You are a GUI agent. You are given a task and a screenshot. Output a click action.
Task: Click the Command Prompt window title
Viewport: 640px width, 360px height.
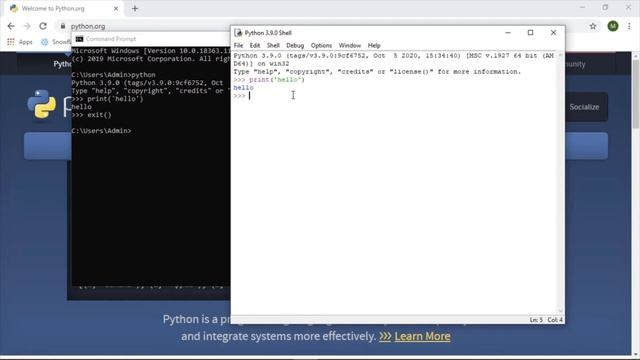(x=111, y=39)
